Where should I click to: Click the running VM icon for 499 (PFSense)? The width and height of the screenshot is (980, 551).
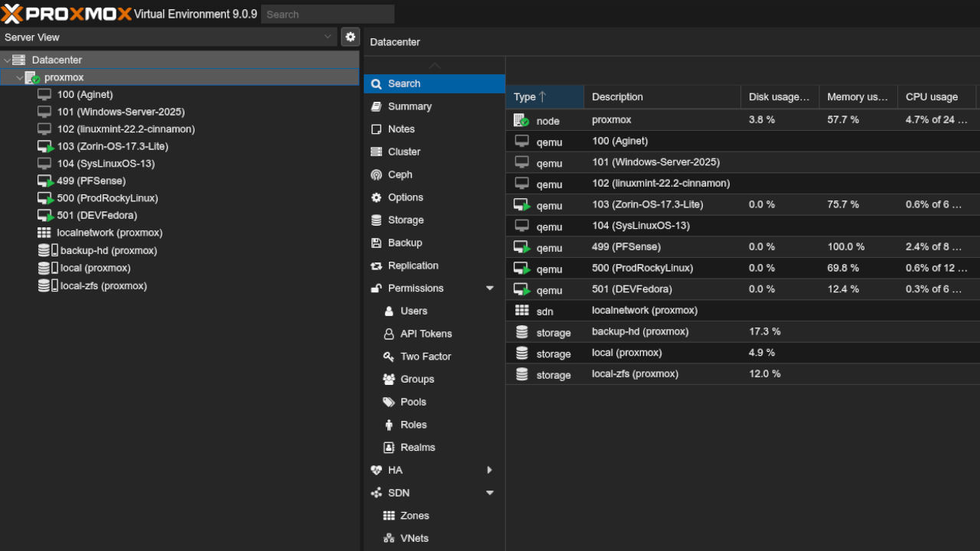45,181
